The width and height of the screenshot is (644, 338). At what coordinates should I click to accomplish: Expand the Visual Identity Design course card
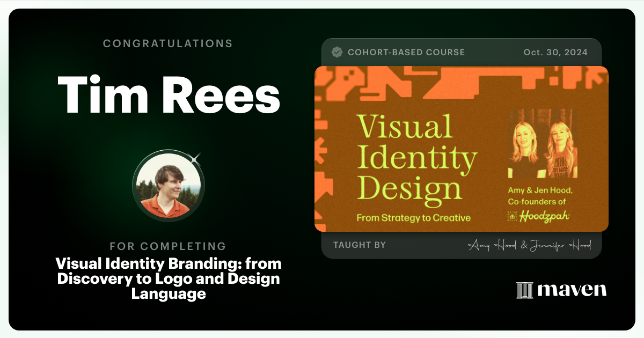462,149
